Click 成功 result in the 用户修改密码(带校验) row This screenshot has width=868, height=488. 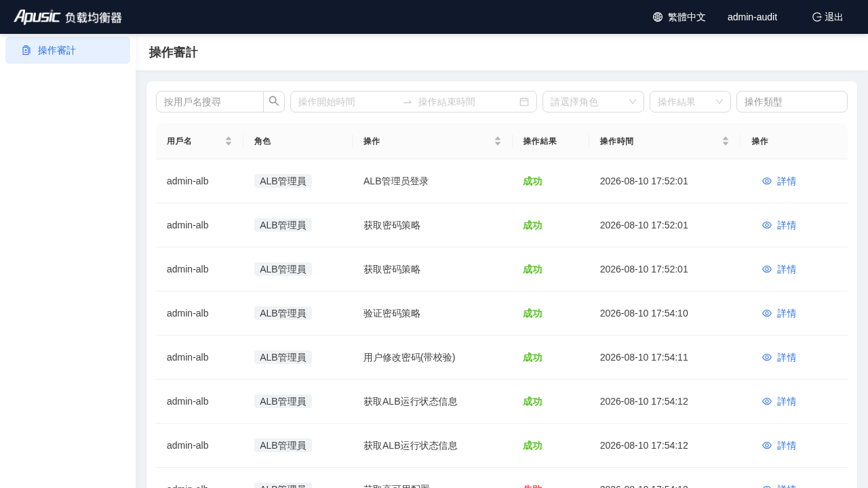(x=532, y=357)
